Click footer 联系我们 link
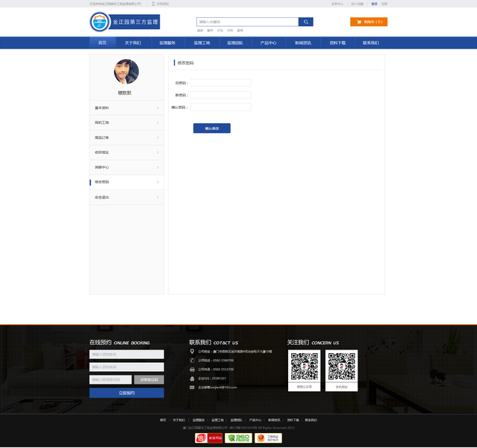477x448 pixels. pos(311,420)
